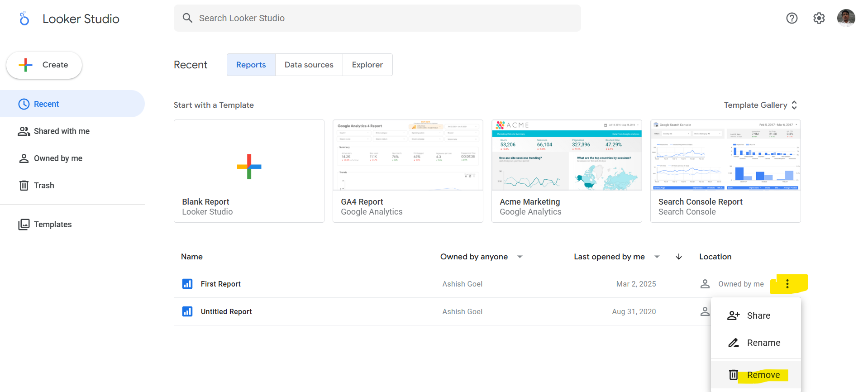Click the Search Looker Studio field

[x=377, y=18]
